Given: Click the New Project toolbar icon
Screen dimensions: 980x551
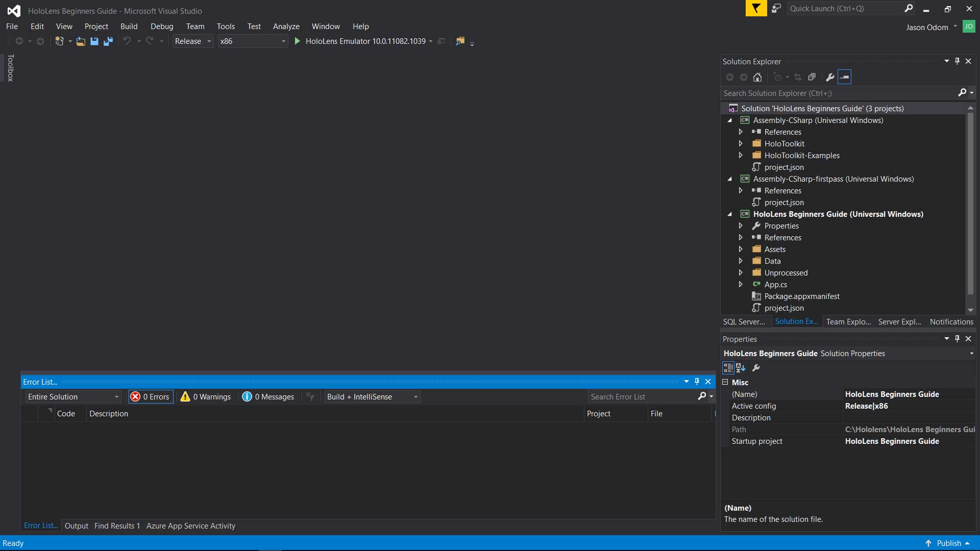Looking at the screenshot, I should pyautogui.click(x=60, y=41).
